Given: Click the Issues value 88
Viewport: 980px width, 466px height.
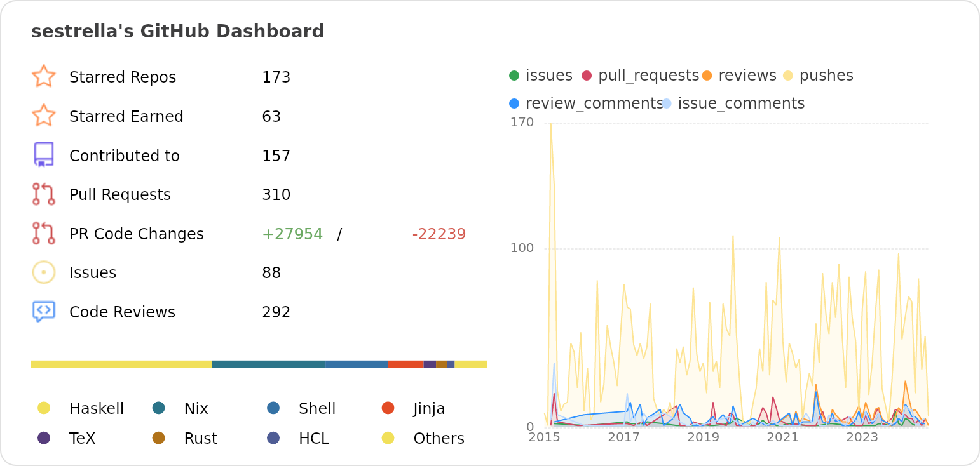Looking at the screenshot, I should pyautogui.click(x=271, y=273).
